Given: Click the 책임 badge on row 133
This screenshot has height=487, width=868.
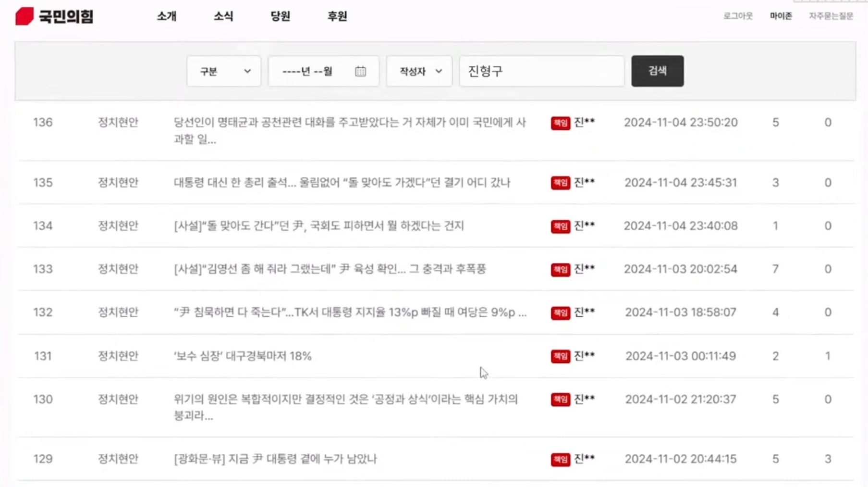Looking at the screenshot, I should click(560, 269).
